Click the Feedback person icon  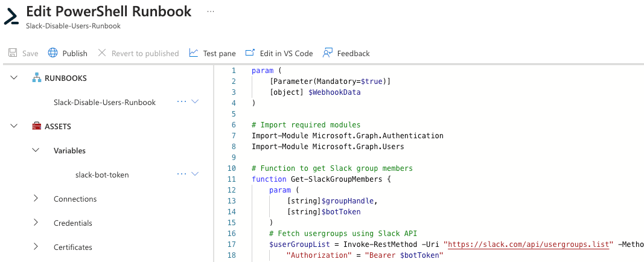coord(327,53)
